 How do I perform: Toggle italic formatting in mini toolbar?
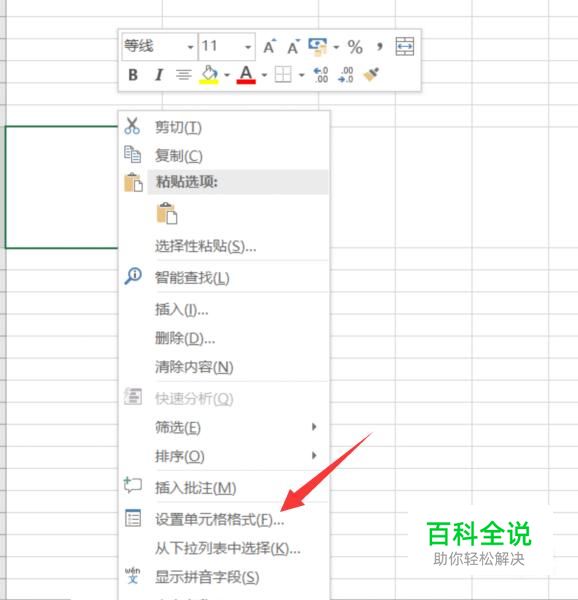coord(159,75)
